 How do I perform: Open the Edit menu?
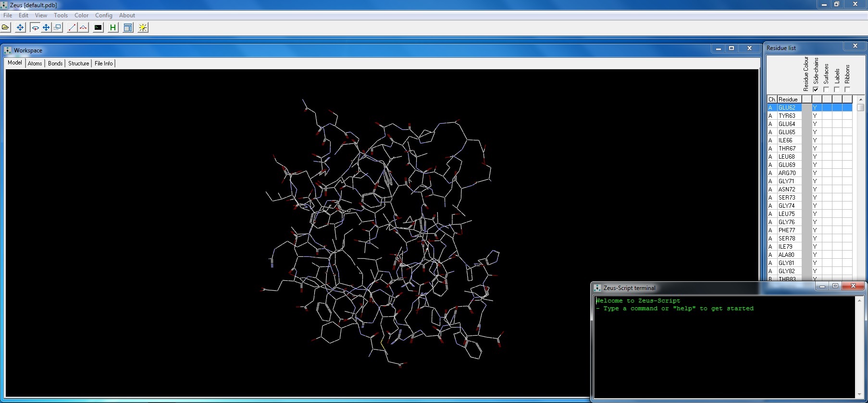pos(24,15)
